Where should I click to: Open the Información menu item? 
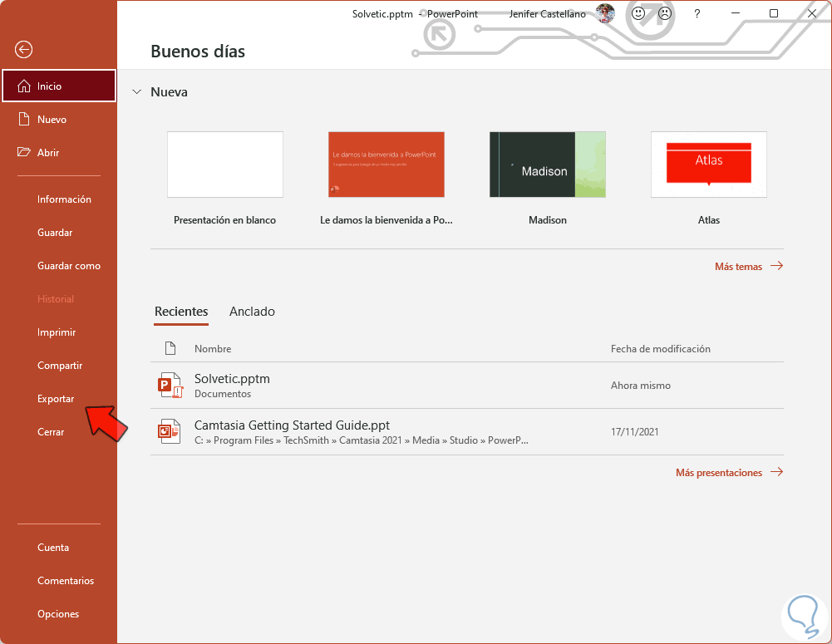[64, 199]
